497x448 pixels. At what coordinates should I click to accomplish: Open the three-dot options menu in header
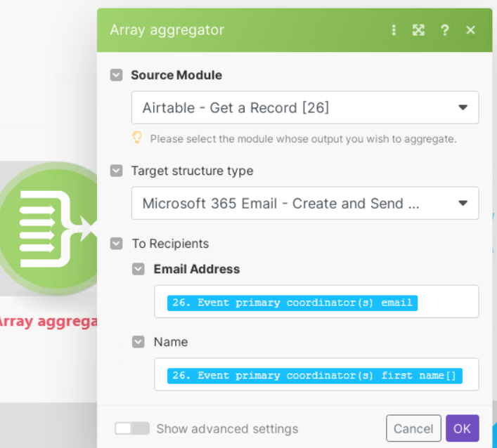tap(394, 30)
